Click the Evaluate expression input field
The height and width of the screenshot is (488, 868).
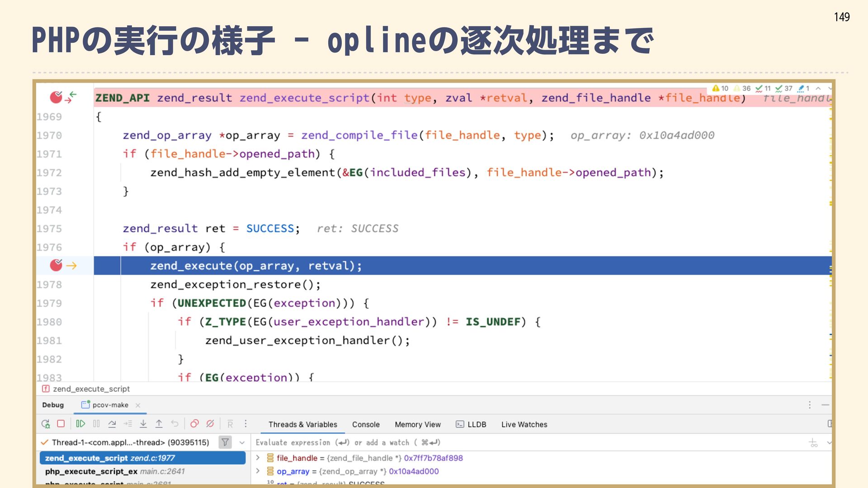tap(497, 442)
